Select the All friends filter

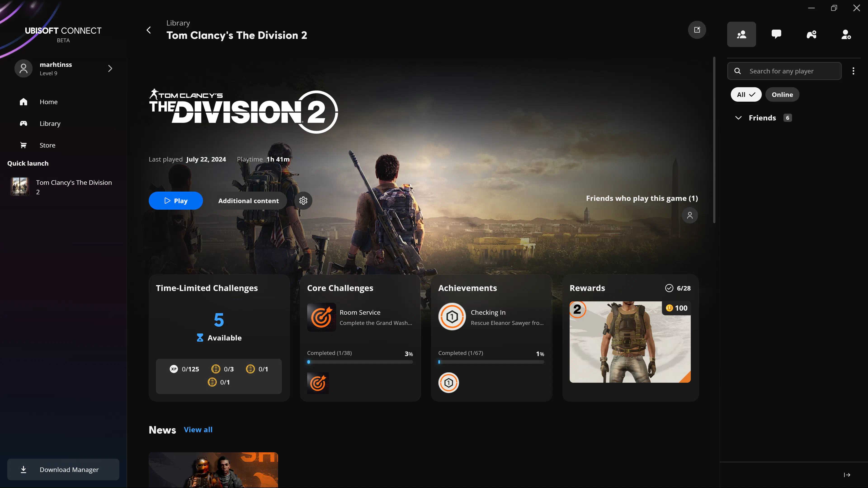[746, 95]
